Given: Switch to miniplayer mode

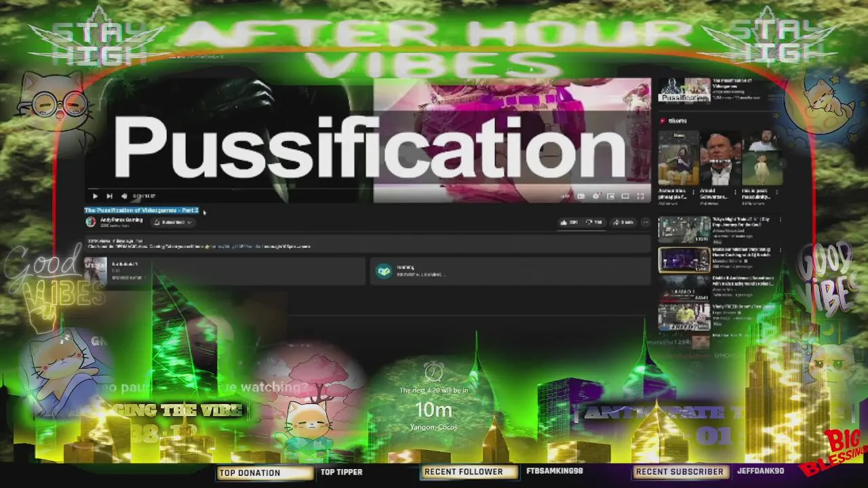Looking at the screenshot, I should click(x=610, y=197).
